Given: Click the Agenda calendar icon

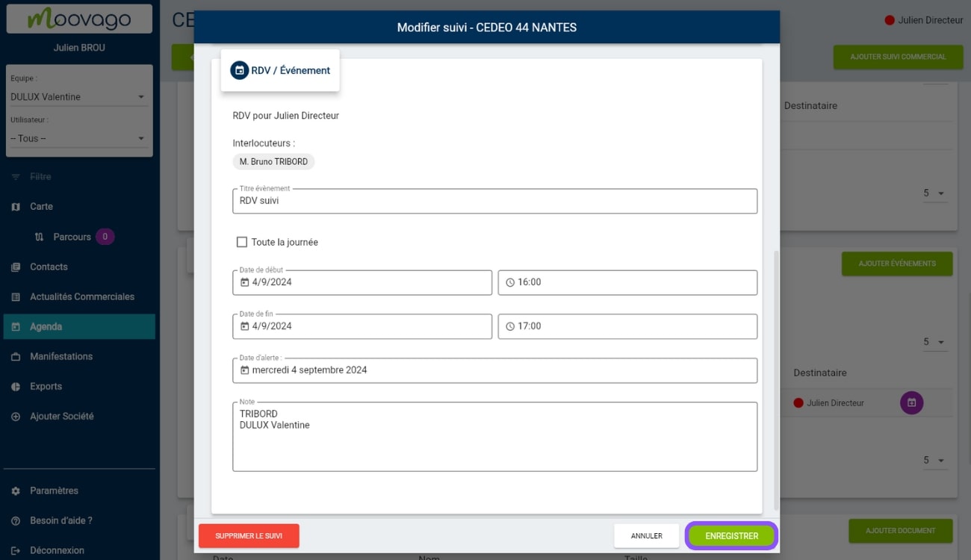Looking at the screenshot, I should (x=16, y=326).
